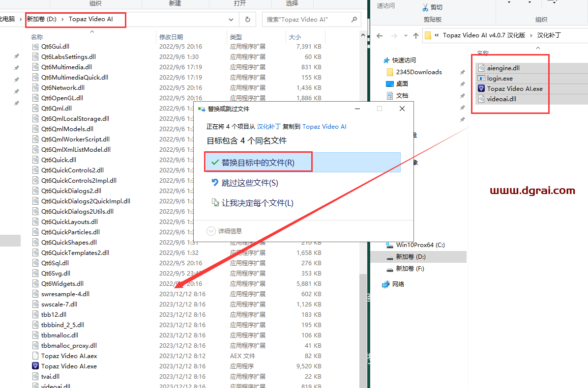Click overflow chevron in right address bar

point(437,35)
